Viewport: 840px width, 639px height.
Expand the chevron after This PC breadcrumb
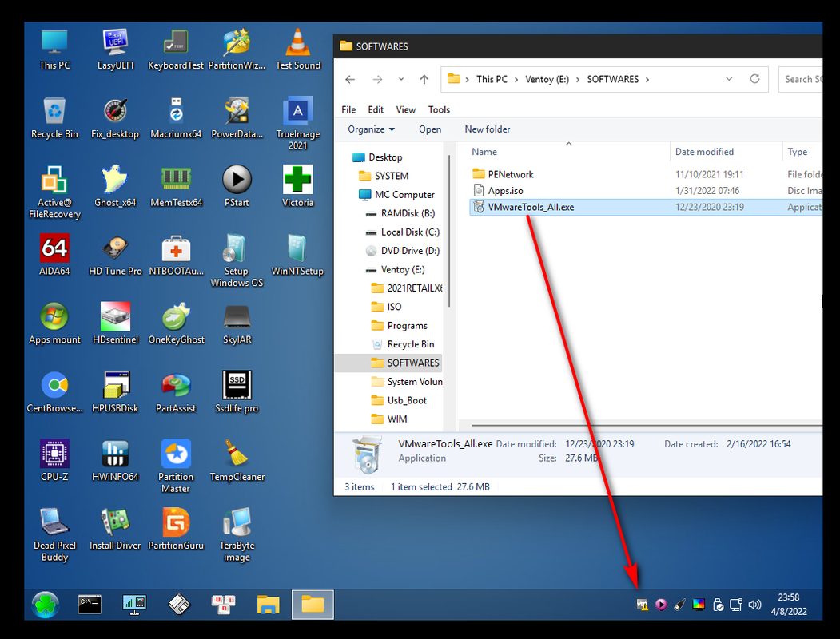click(516, 80)
